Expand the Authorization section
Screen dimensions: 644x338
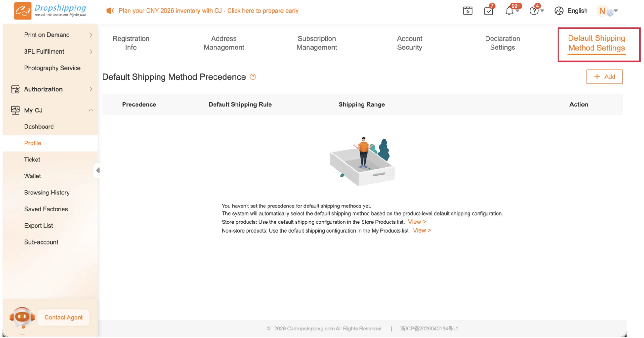point(91,89)
